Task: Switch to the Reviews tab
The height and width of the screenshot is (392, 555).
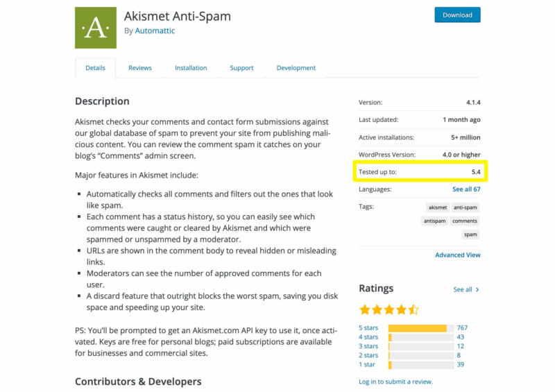Action: (139, 68)
